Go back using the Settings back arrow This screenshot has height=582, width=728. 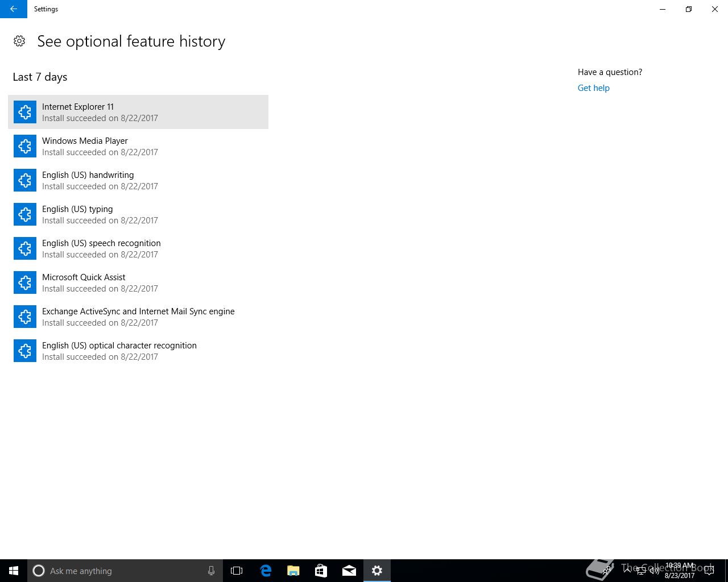pos(14,9)
